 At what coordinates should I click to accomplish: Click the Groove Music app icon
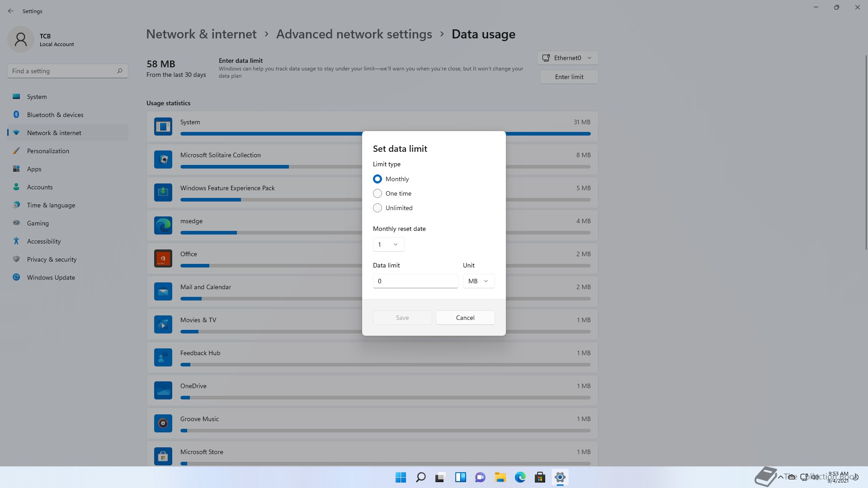click(x=163, y=423)
